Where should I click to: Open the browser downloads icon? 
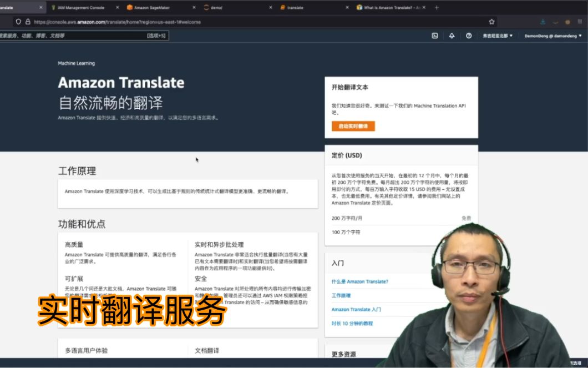(x=543, y=22)
